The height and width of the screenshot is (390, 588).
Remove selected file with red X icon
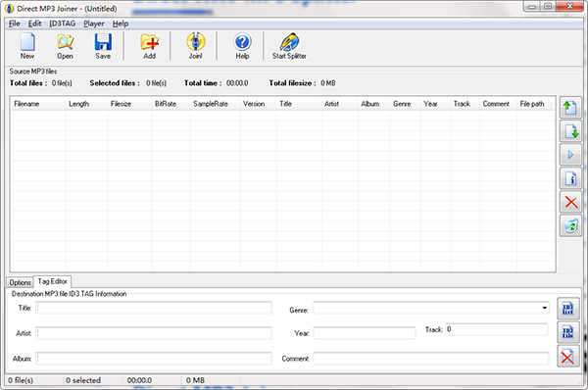(x=570, y=202)
